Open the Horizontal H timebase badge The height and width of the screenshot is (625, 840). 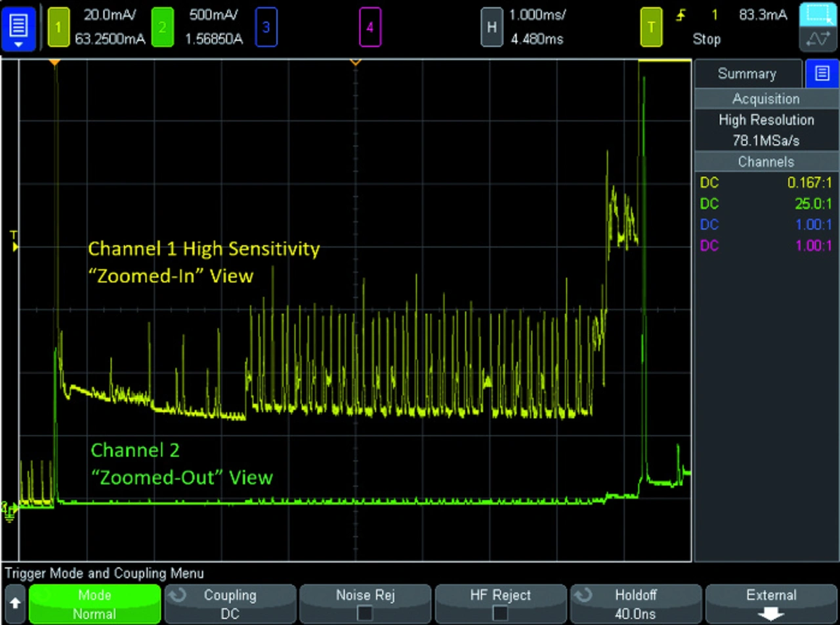pos(492,28)
